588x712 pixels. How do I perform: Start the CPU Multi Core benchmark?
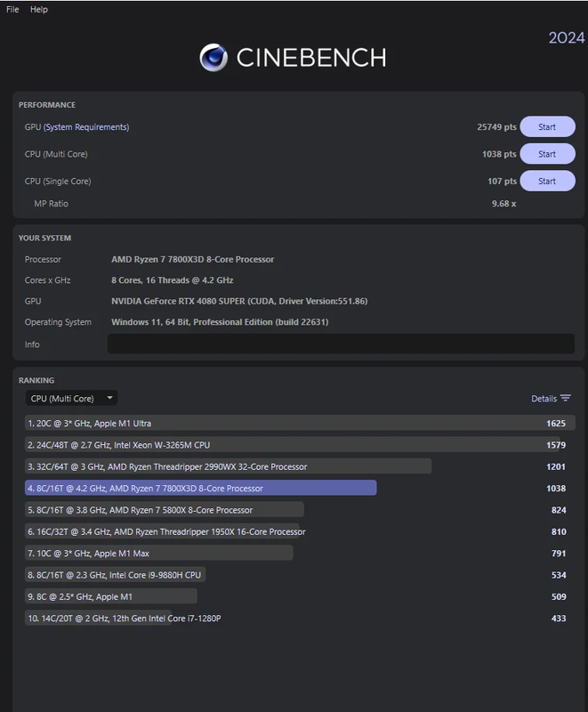pos(547,154)
